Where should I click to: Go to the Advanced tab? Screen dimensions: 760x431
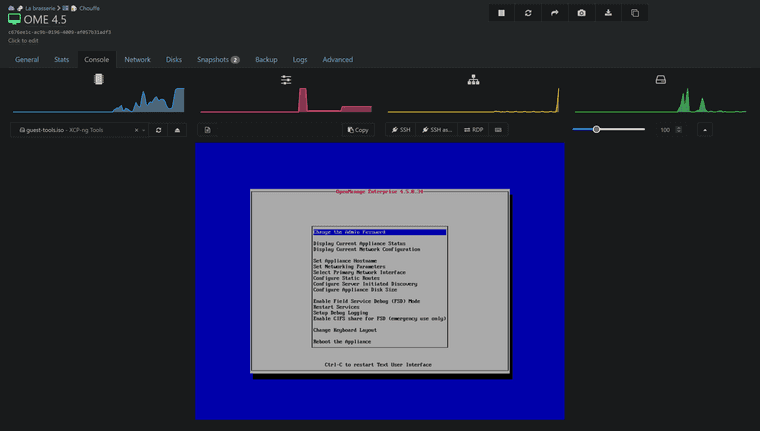pyautogui.click(x=337, y=60)
